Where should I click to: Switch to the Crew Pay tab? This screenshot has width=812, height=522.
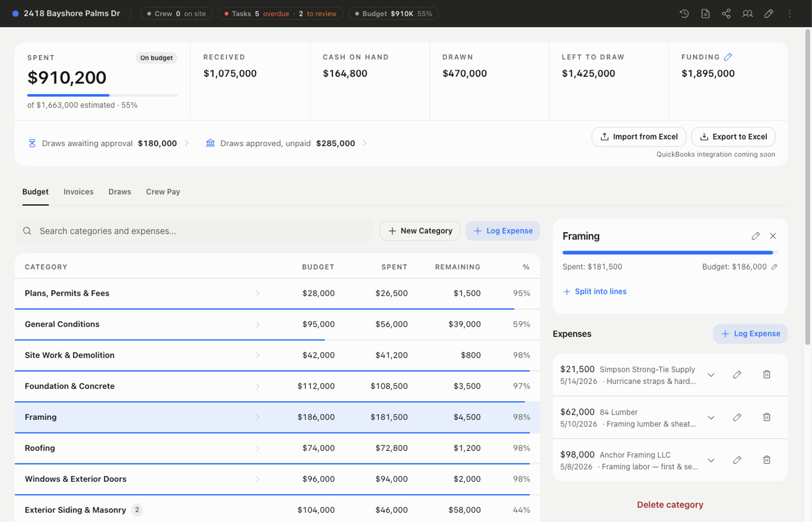pos(163,192)
